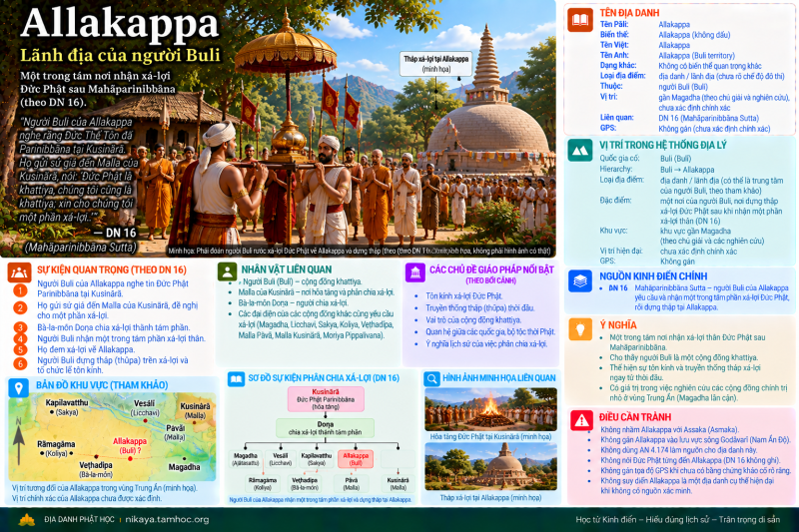Click the caption 'Hỏa táng Đức Phật tại Kusinārā'
This screenshot has width=799, height=532.
490,437
